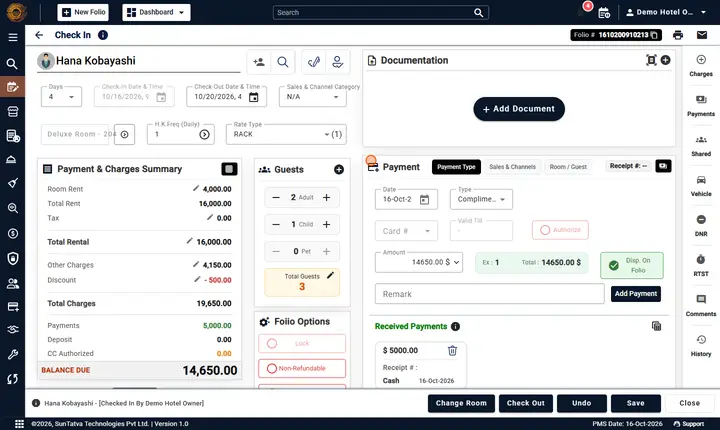Click the sidebar search magnifier icon
Image resolution: width=720 pixels, height=430 pixels.
12,63
